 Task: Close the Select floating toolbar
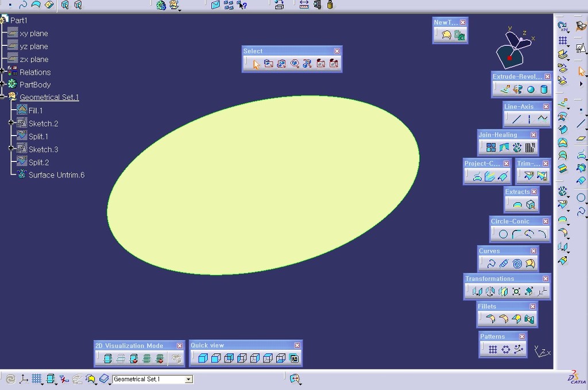click(x=336, y=51)
